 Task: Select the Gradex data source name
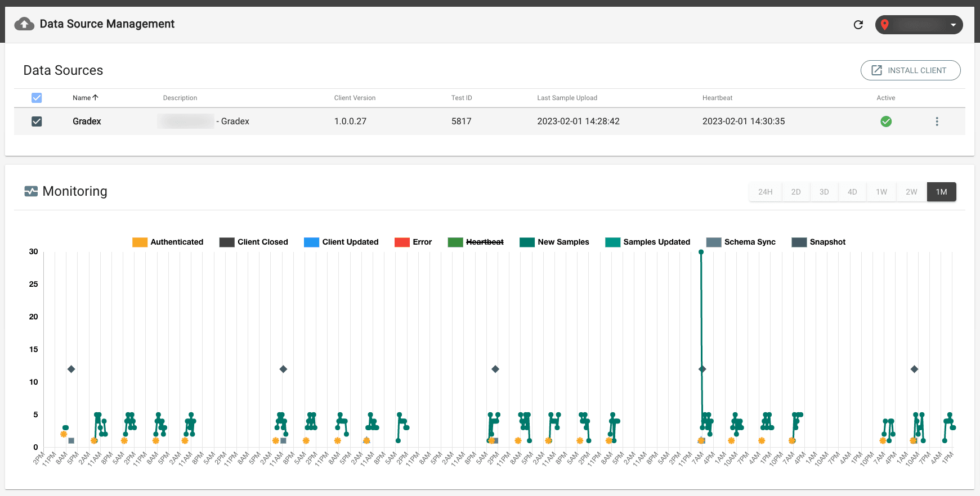(x=87, y=121)
